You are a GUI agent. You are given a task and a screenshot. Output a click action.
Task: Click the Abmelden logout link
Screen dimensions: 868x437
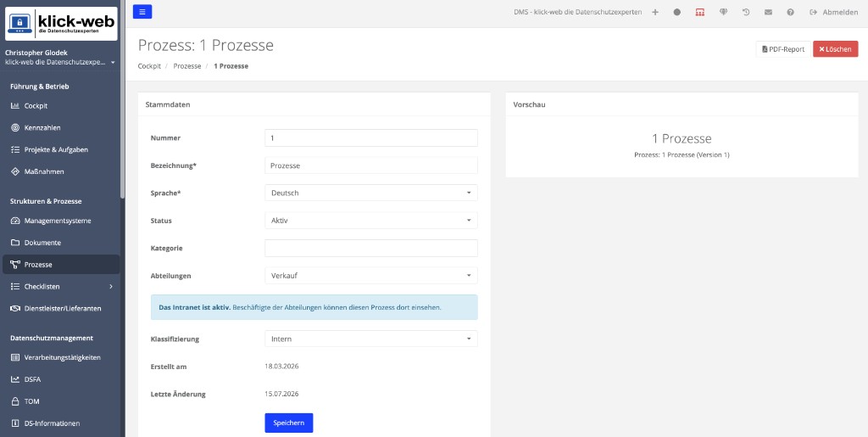click(834, 12)
